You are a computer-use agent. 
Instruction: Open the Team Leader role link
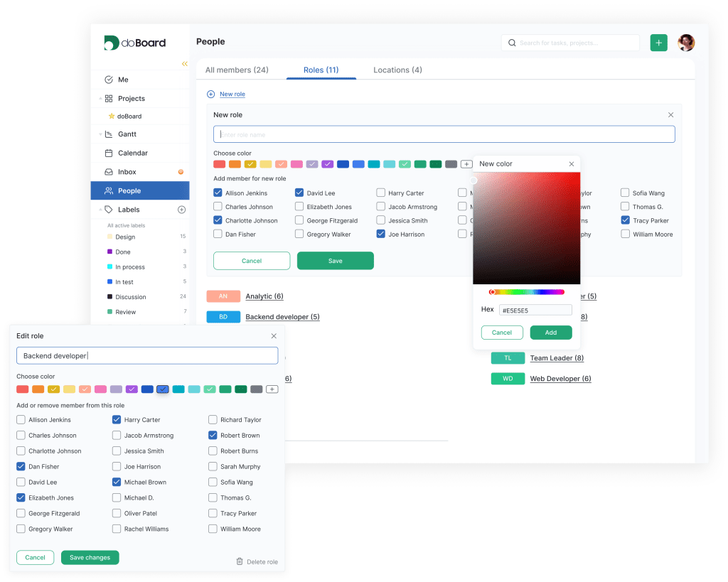[556, 357]
